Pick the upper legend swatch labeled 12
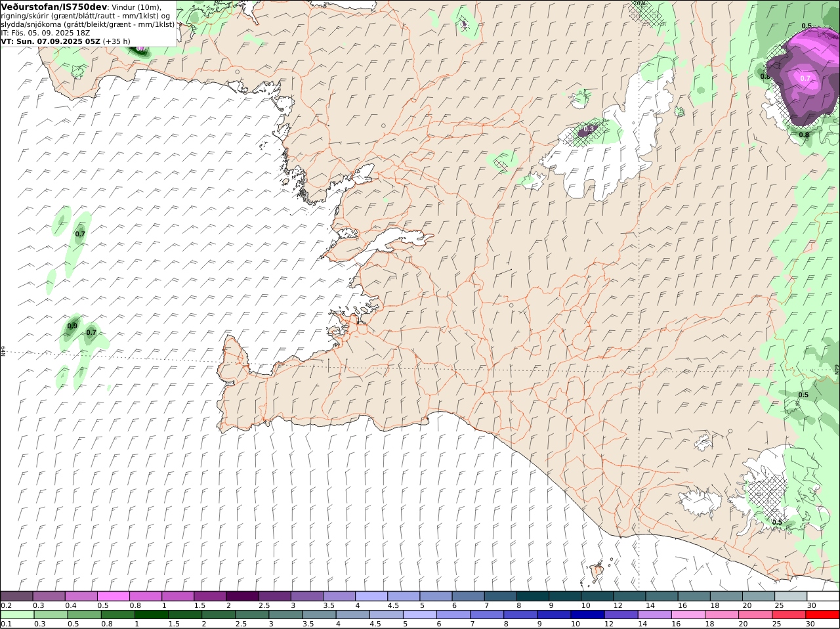The width and height of the screenshot is (840, 629). coord(629,596)
